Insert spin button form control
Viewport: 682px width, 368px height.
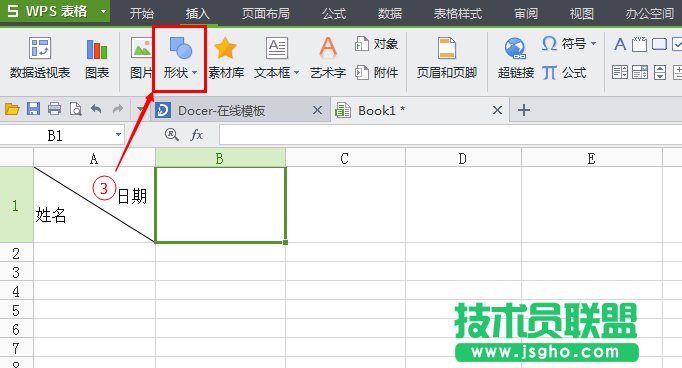[x=660, y=72]
